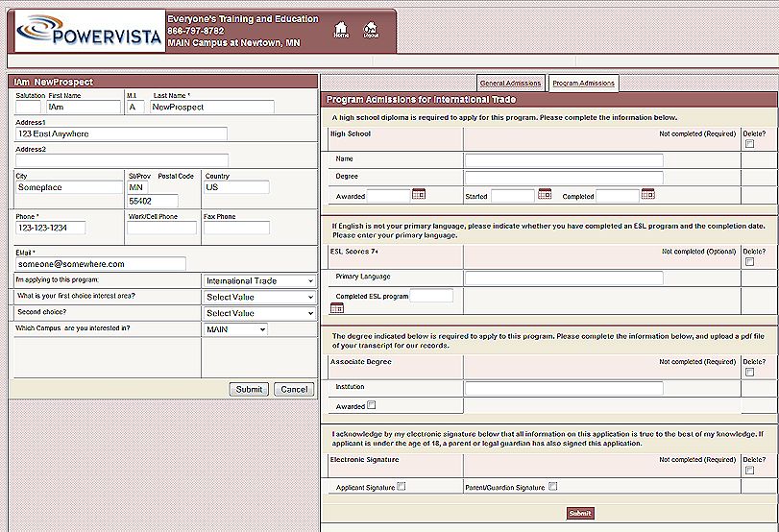
Task: Check the Associate Degree Awarded checkbox
Action: [371, 405]
